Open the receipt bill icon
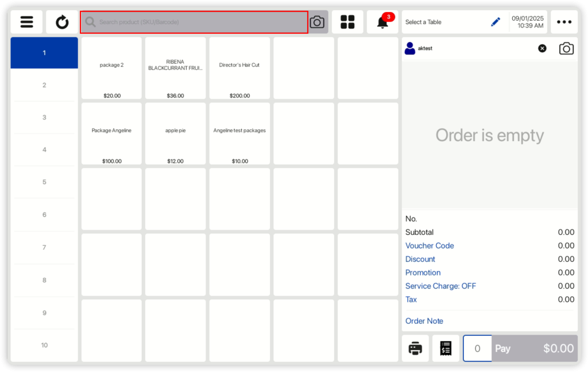 coord(446,348)
